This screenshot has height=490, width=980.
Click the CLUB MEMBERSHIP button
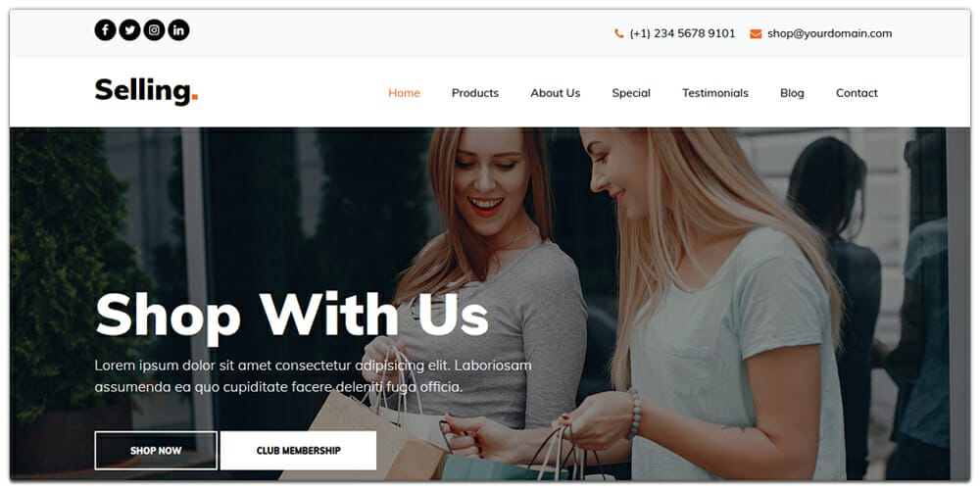click(x=298, y=451)
